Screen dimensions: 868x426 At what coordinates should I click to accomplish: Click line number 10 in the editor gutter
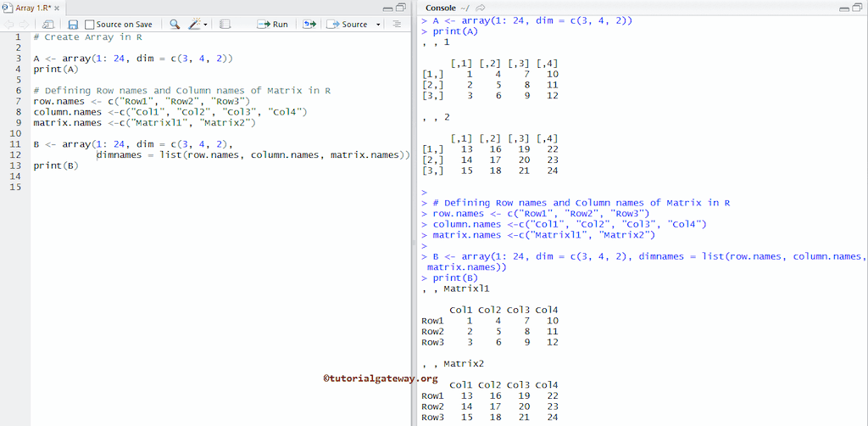(x=15, y=133)
